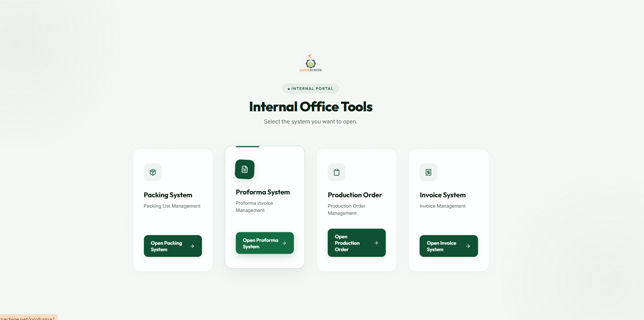This screenshot has height=320, width=644.
Task: Click the Packing System card title
Action: [168, 195]
